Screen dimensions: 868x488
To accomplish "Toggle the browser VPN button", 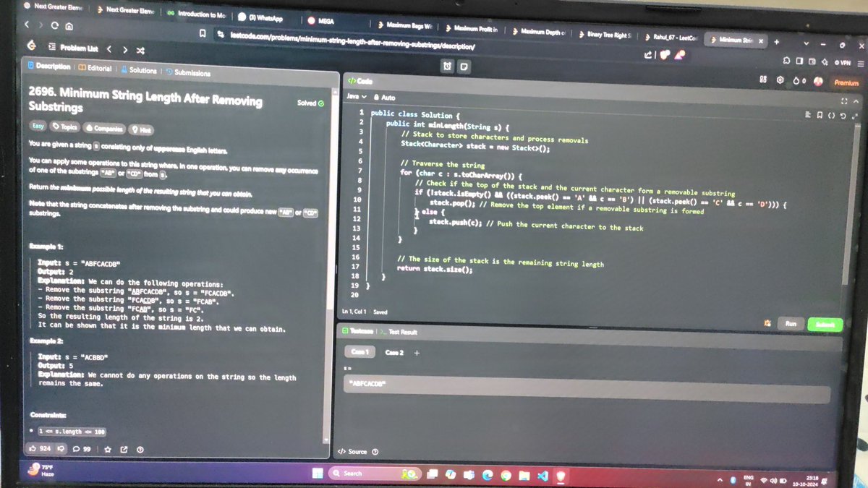I will (x=843, y=63).
